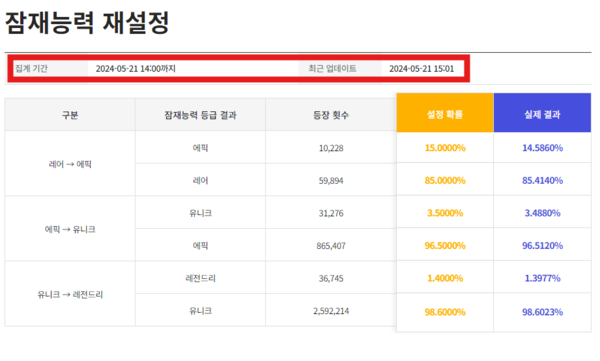The image size is (600, 361).
Task: Select the 유니크 → 레전드리 category cell
Action: [x=70, y=294]
